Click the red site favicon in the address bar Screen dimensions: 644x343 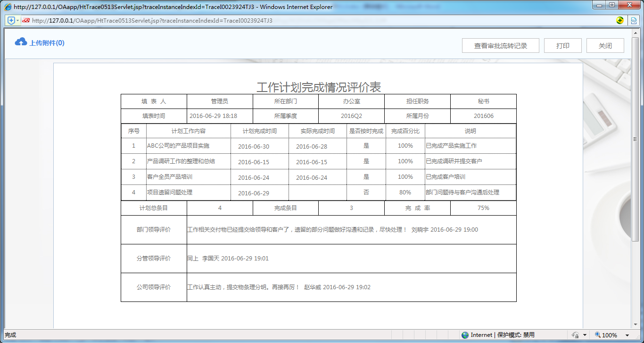[x=27, y=20]
